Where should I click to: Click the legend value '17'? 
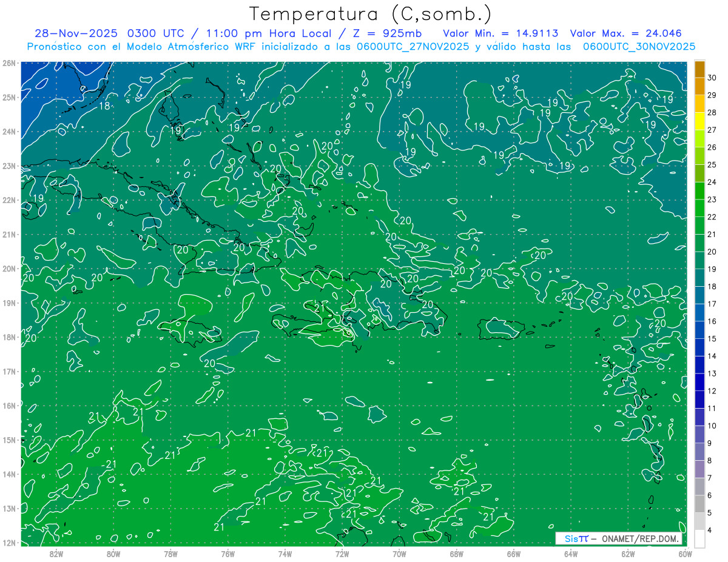(712, 304)
